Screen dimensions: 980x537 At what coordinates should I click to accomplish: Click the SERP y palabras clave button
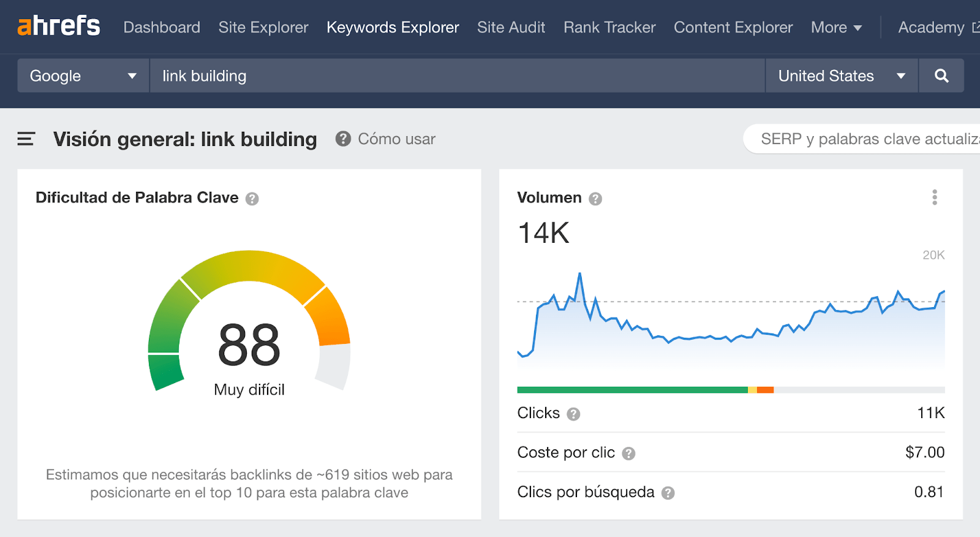pyautogui.click(x=862, y=139)
